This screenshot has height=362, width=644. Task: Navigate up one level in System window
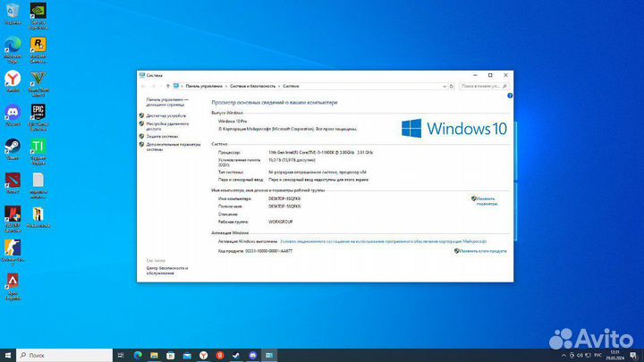[x=167, y=86]
